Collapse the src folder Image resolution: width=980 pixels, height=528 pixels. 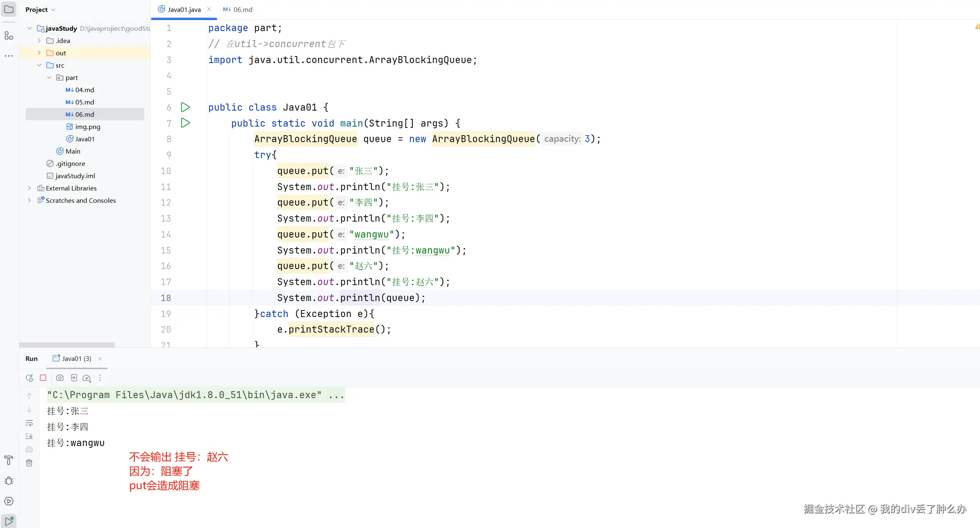(x=39, y=65)
